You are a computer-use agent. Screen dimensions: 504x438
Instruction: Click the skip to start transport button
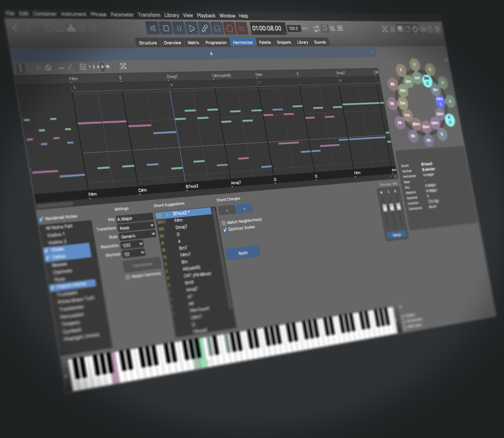click(153, 28)
